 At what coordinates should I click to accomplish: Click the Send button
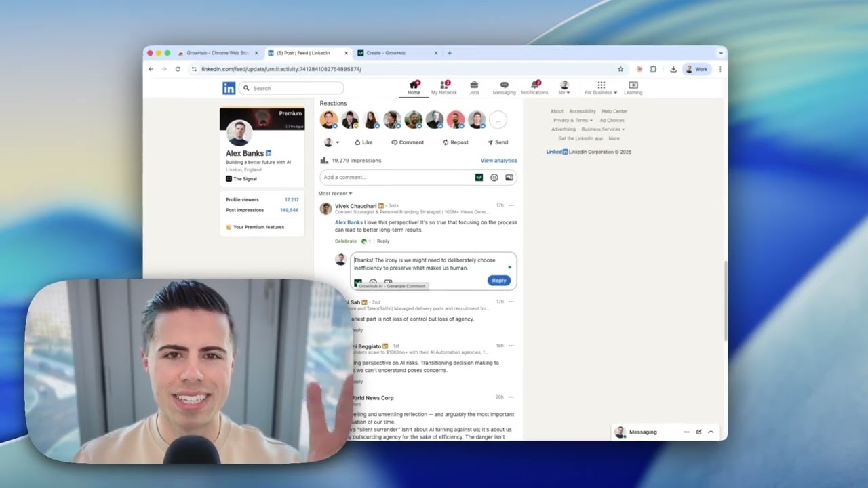click(x=497, y=142)
